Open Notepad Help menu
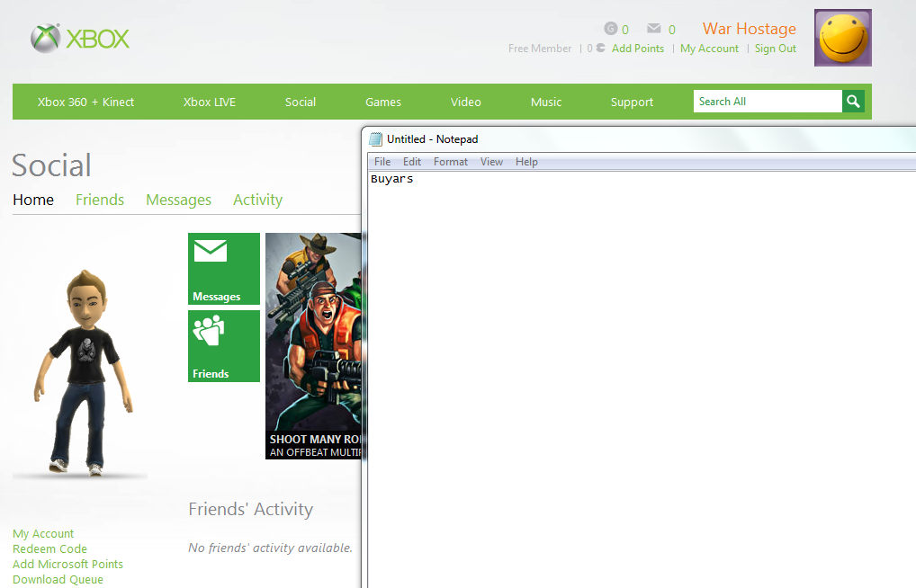This screenshot has height=588, width=916. [x=526, y=162]
